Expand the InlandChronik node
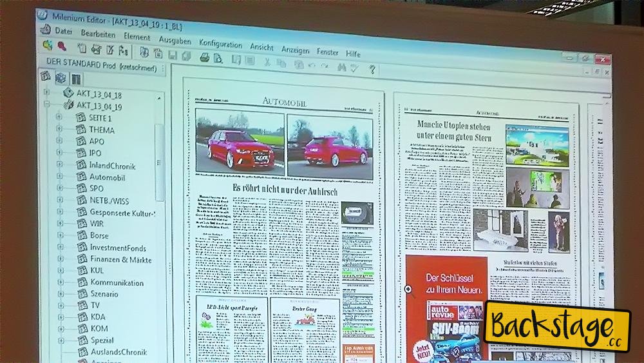 point(59,164)
